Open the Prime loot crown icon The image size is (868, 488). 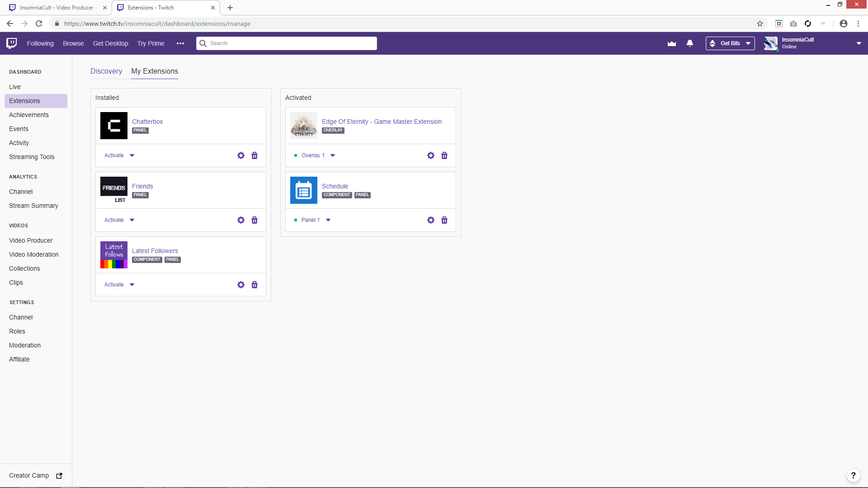pos(672,43)
